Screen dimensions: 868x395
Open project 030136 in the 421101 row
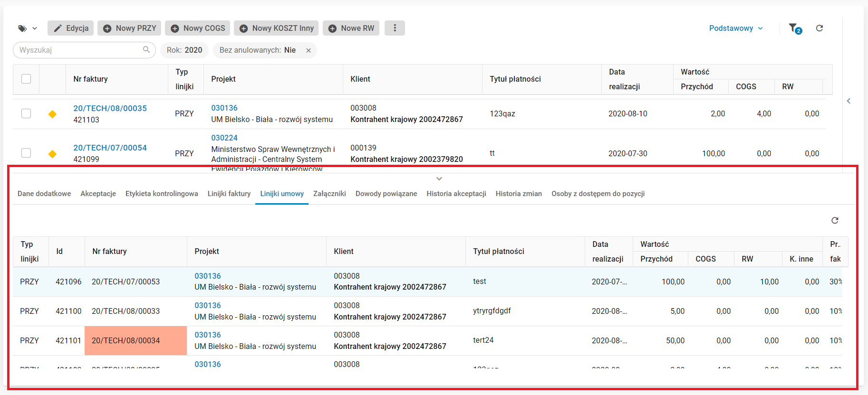click(x=208, y=335)
